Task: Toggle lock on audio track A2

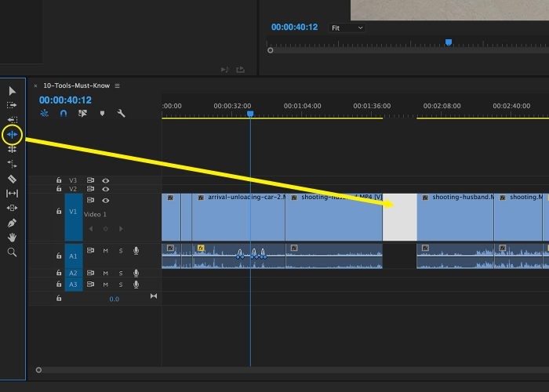Action: coord(59,272)
